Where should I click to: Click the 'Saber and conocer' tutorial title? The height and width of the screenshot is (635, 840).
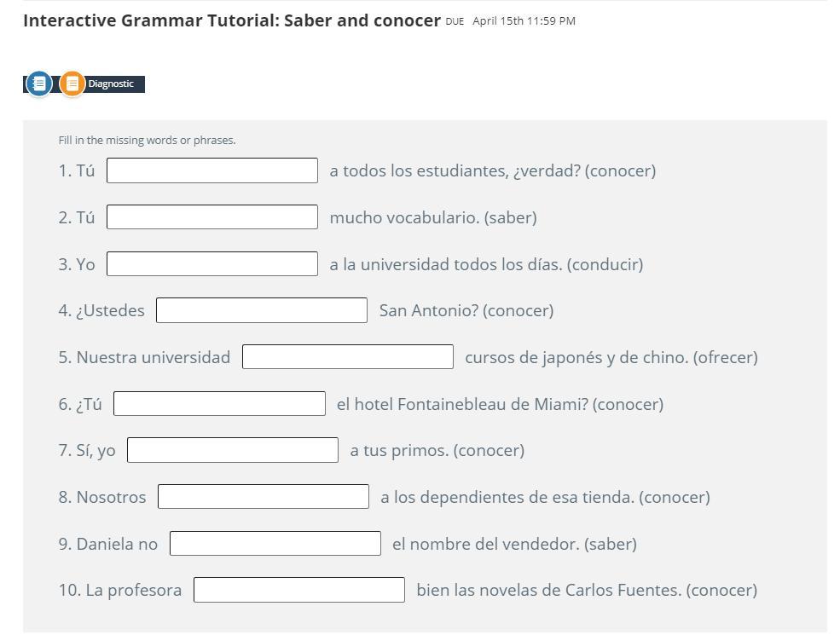point(232,20)
